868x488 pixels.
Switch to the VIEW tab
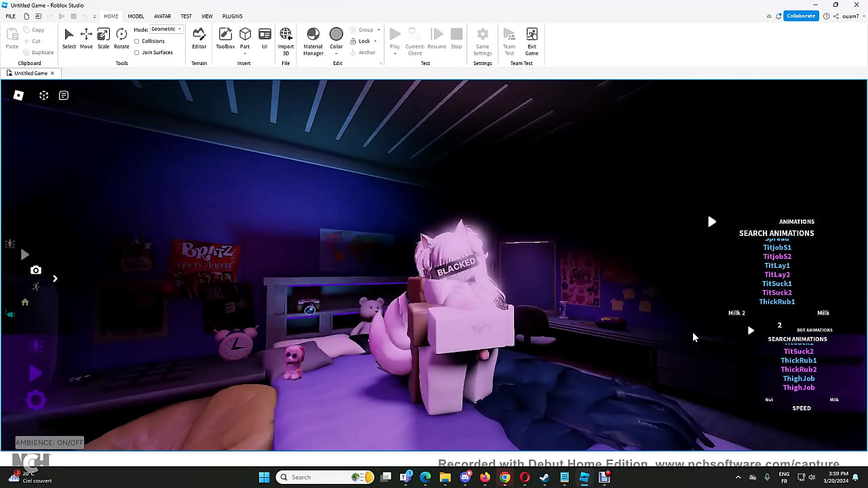click(207, 16)
